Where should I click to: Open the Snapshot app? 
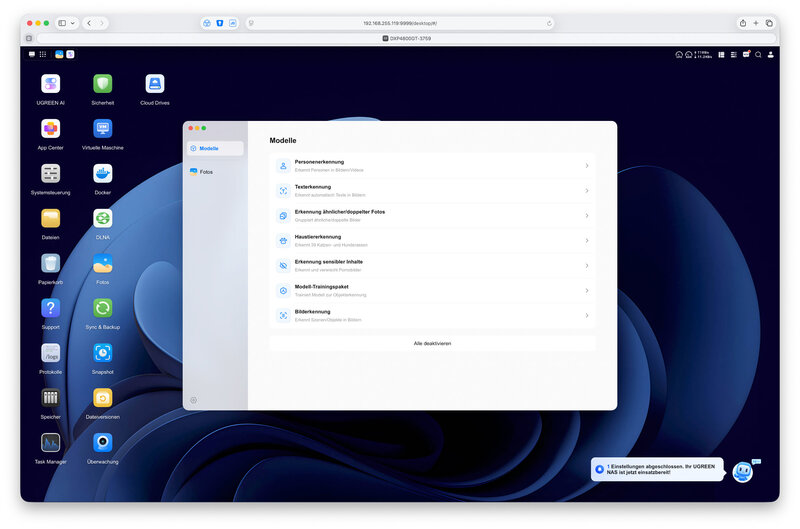(103, 354)
